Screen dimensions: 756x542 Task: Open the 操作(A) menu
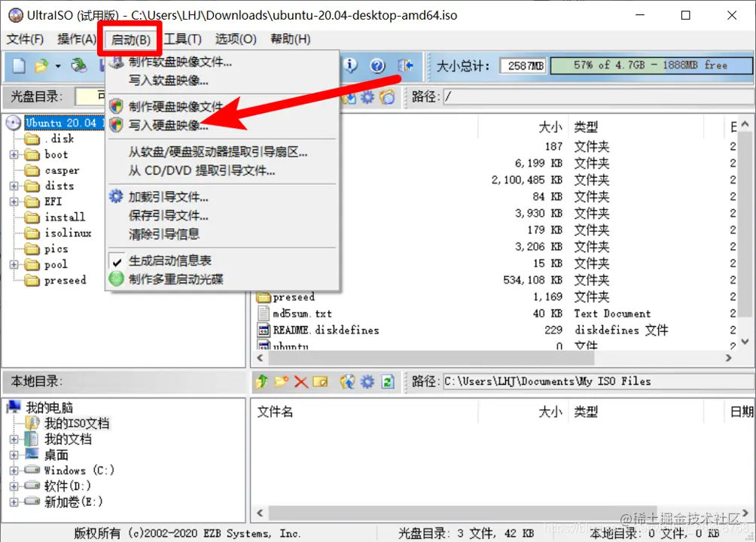(76, 39)
